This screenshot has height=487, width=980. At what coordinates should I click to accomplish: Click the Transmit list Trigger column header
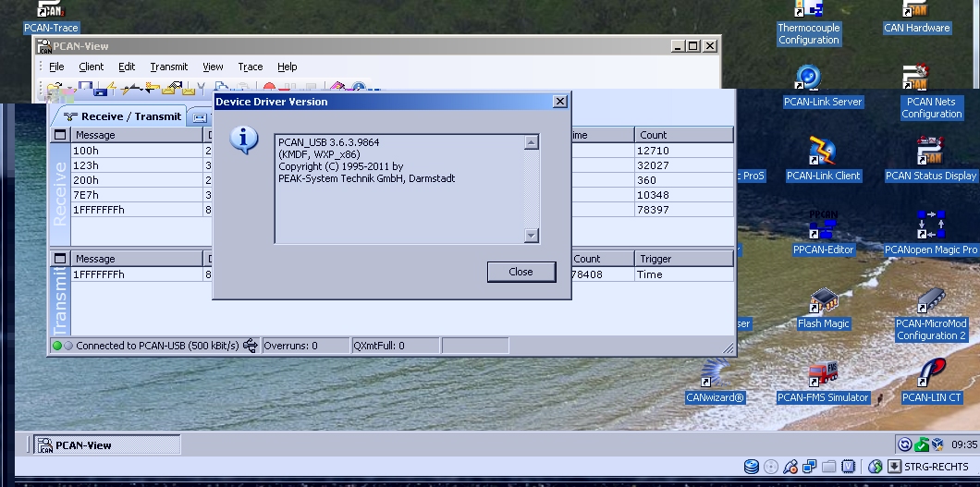pos(684,259)
